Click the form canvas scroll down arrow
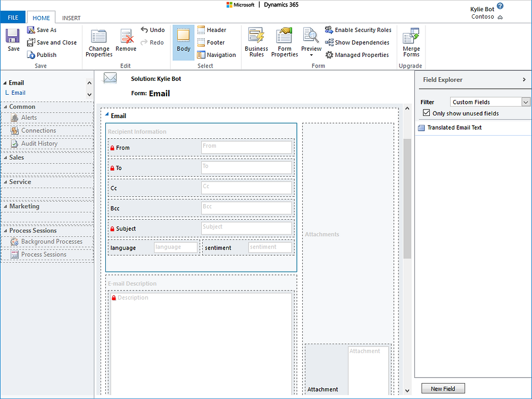This screenshot has width=532, height=399. [x=407, y=391]
